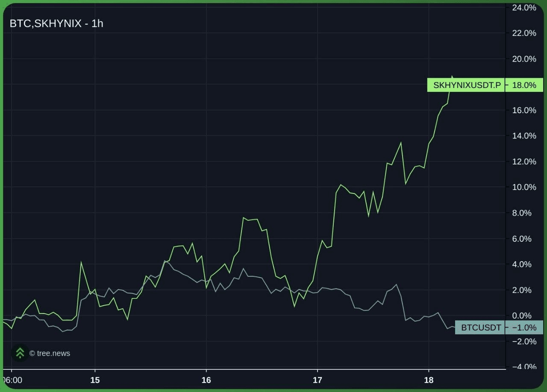
Task: Click the date label 18 on the time axis
Action: click(429, 380)
